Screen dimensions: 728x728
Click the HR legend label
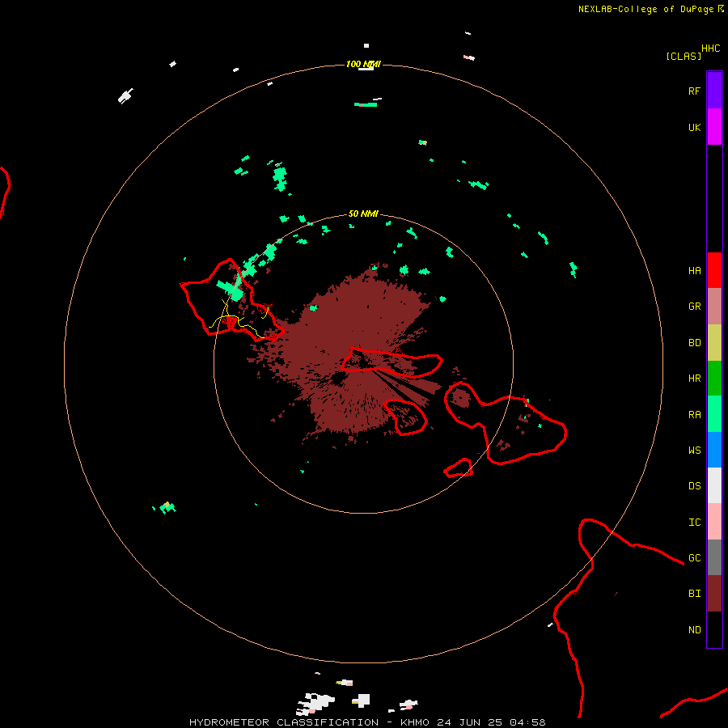point(695,379)
